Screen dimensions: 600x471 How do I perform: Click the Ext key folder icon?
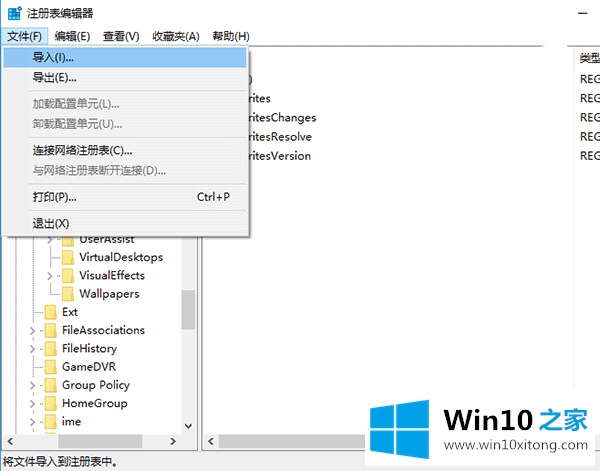click(51, 312)
